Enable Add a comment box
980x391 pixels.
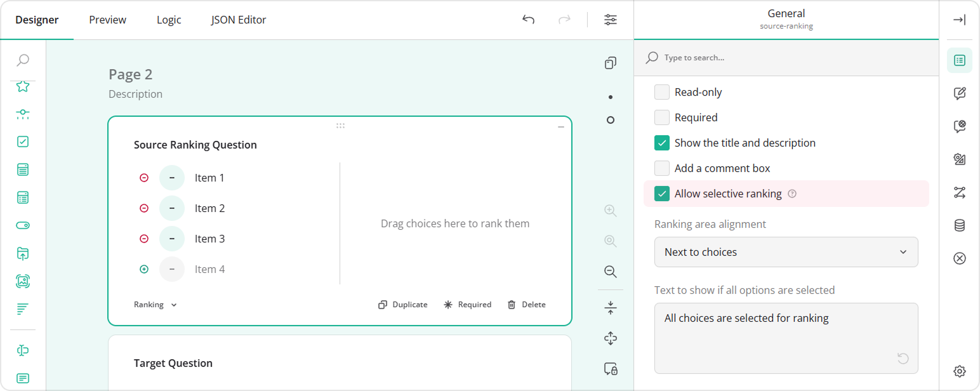point(662,168)
